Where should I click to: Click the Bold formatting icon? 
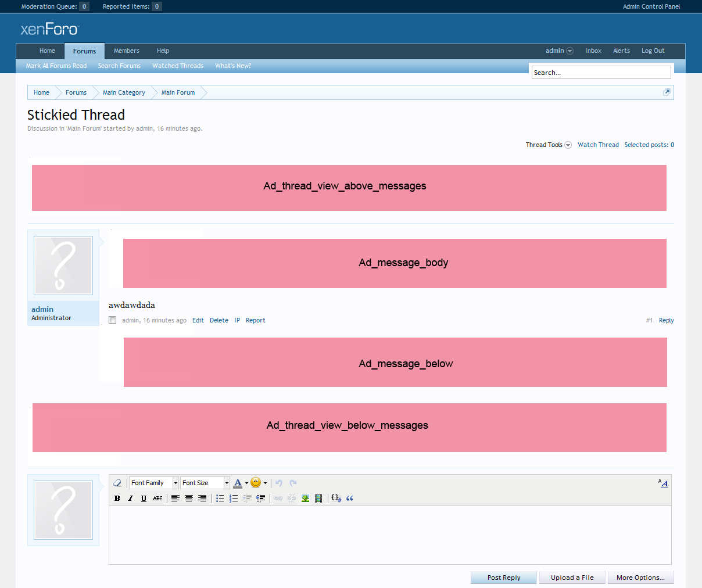117,498
